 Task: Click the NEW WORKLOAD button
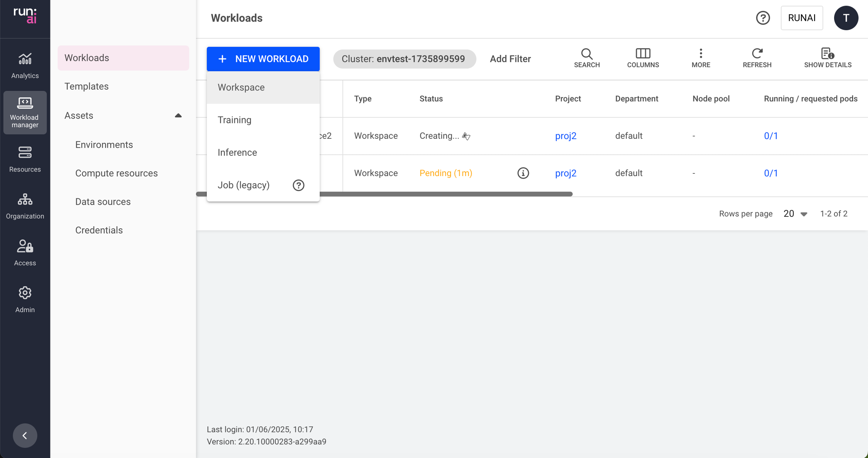click(263, 59)
